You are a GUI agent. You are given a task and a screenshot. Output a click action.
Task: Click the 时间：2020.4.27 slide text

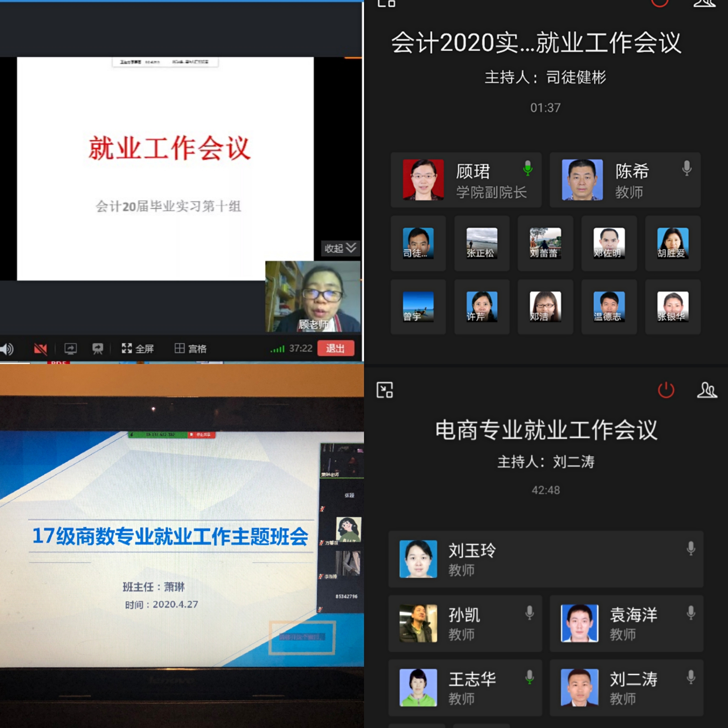click(x=161, y=604)
